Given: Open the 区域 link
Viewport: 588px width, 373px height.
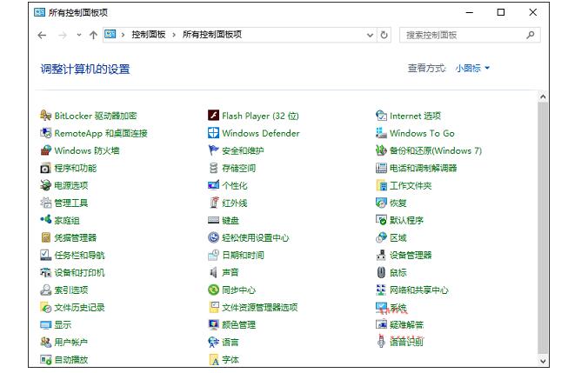Looking at the screenshot, I should click(398, 237).
